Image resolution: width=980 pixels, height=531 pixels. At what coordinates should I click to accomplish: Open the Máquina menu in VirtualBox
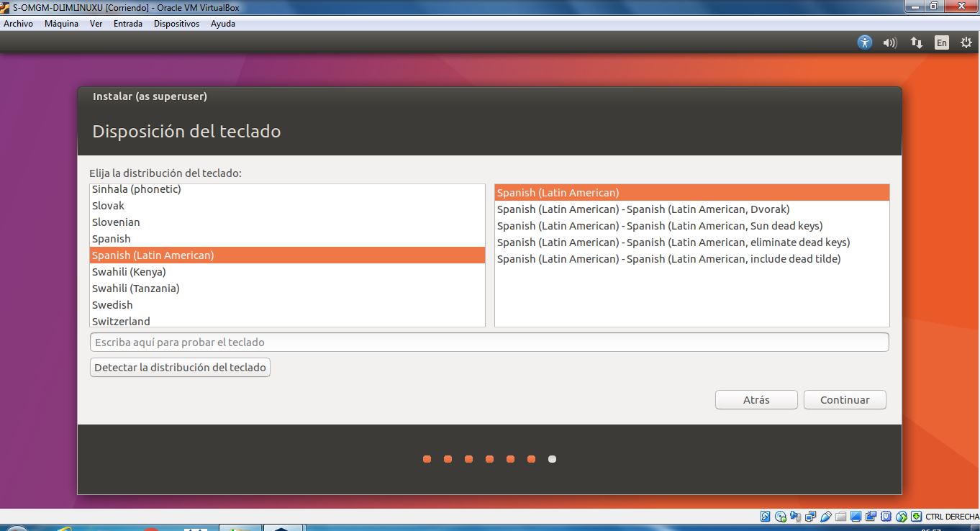pos(61,23)
